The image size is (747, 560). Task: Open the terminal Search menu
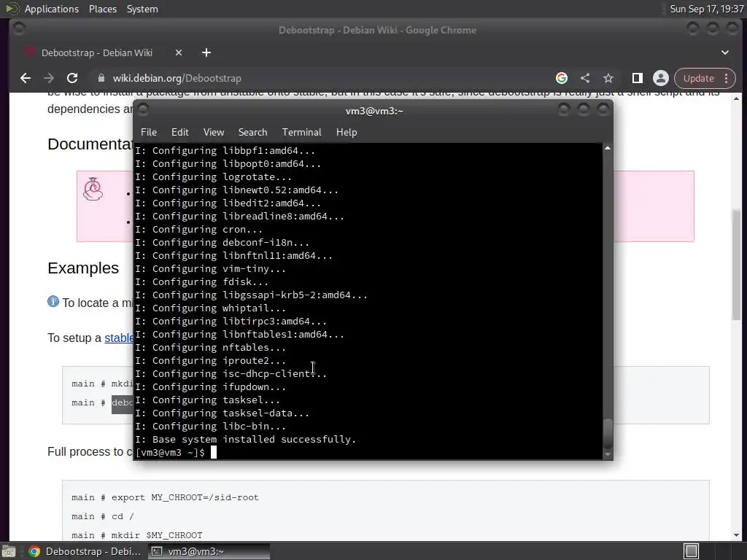point(252,133)
